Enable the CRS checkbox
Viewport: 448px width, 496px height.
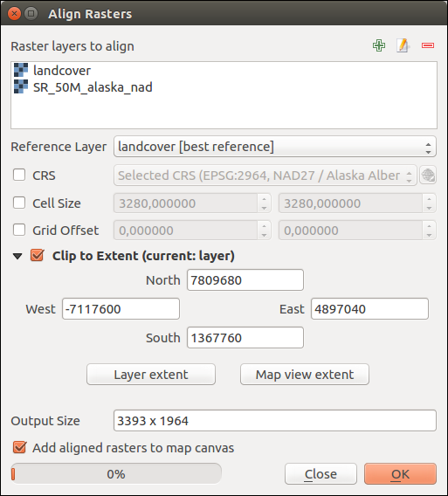(x=19, y=175)
